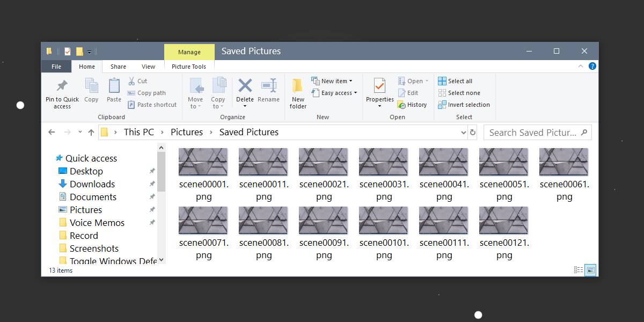This screenshot has width=644, height=322.
Task: Click Invert selection
Action: tap(464, 105)
